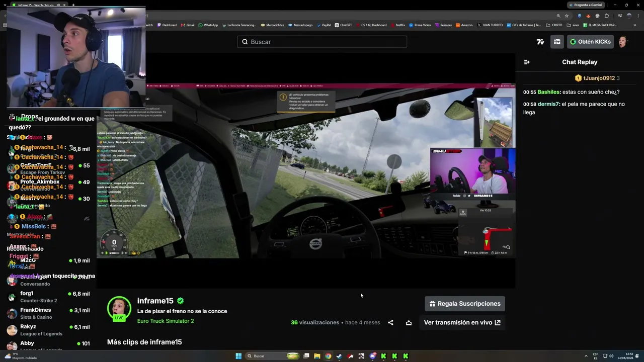Open the Chrome extensions puzzle icon
The image size is (644, 362).
(x=607, y=16)
